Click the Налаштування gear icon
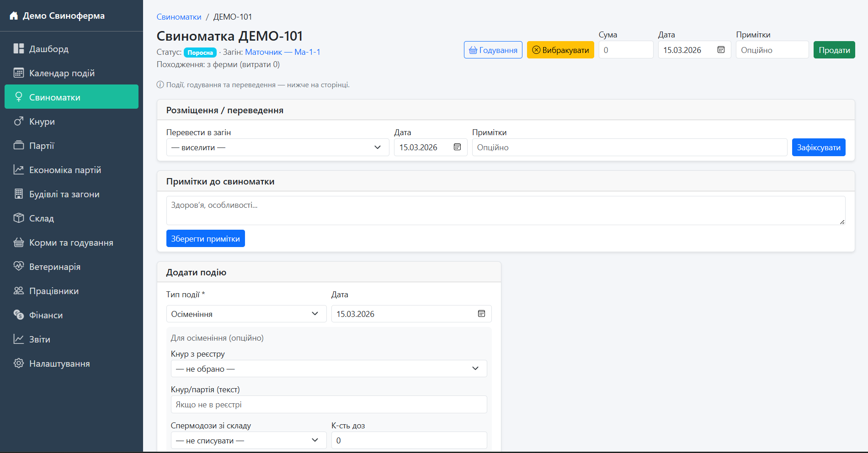868x453 pixels. click(x=18, y=363)
